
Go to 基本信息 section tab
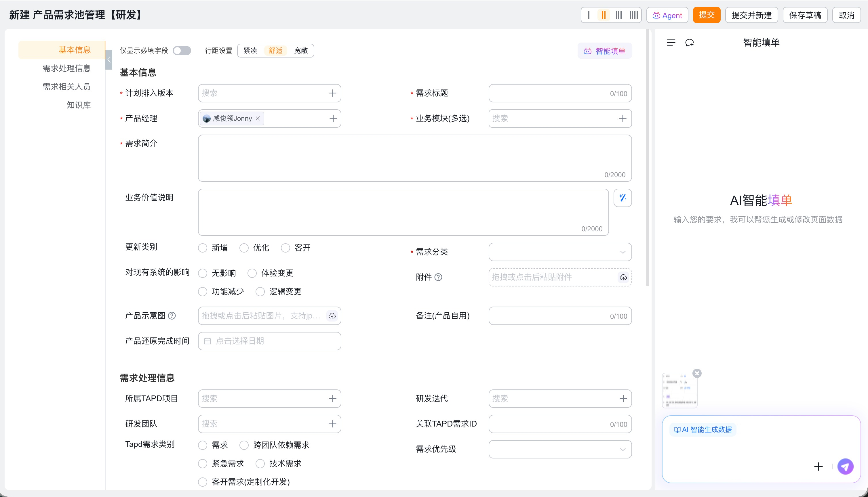click(x=62, y=50)
